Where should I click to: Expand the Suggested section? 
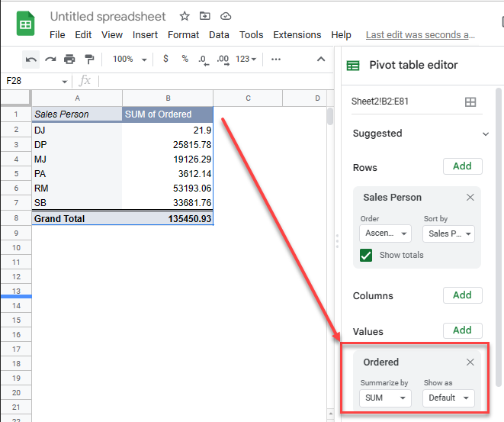(486, 134)
